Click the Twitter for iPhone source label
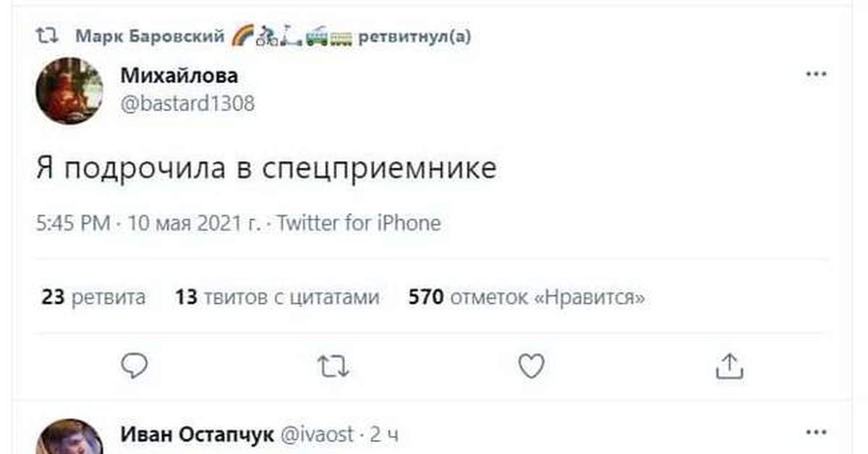The height and width of the screenshot is (454, 868). click(359, 223)
